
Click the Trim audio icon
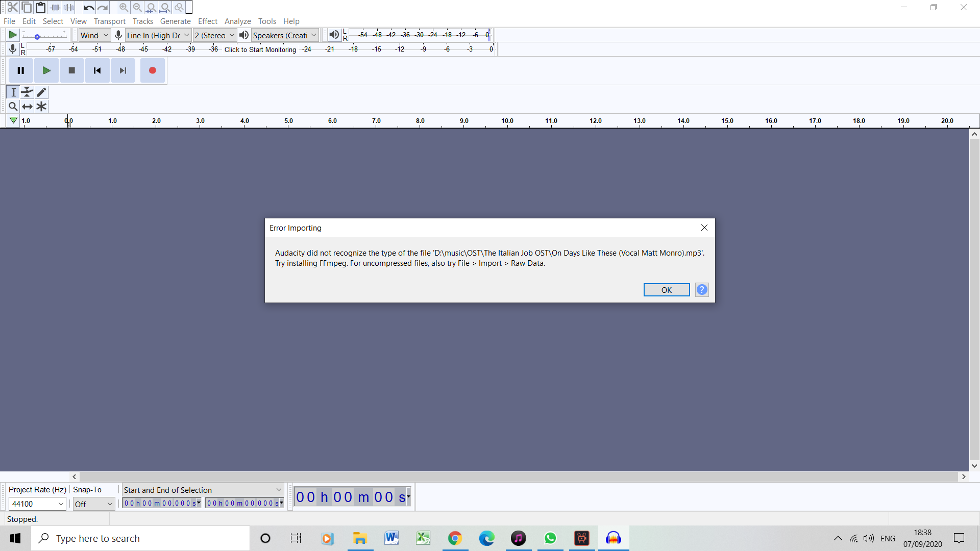[55, 7]
